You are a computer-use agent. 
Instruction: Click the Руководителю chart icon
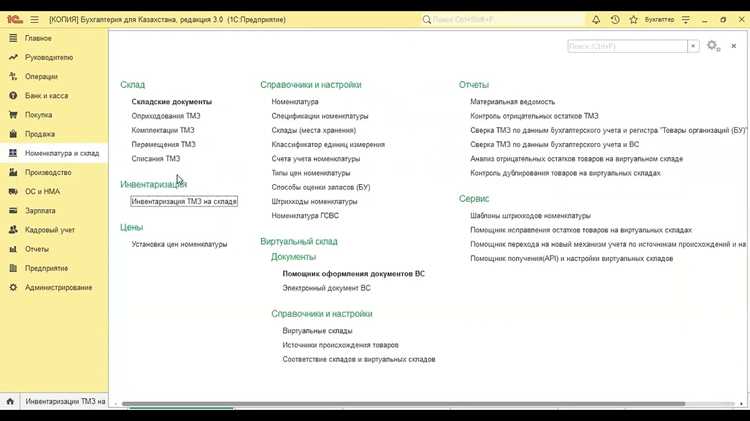click(x=13, y=57)
